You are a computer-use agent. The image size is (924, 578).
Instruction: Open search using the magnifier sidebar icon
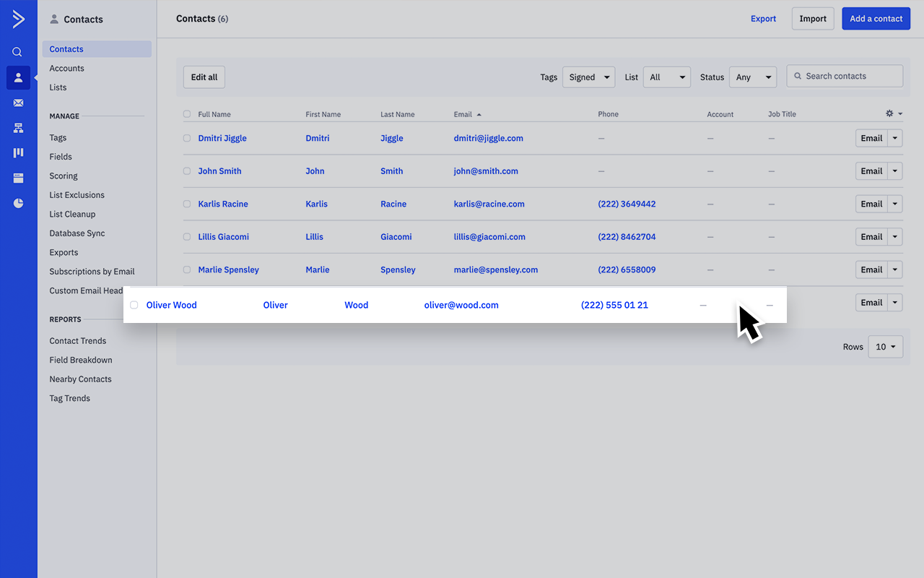click(x=18, y=51)
